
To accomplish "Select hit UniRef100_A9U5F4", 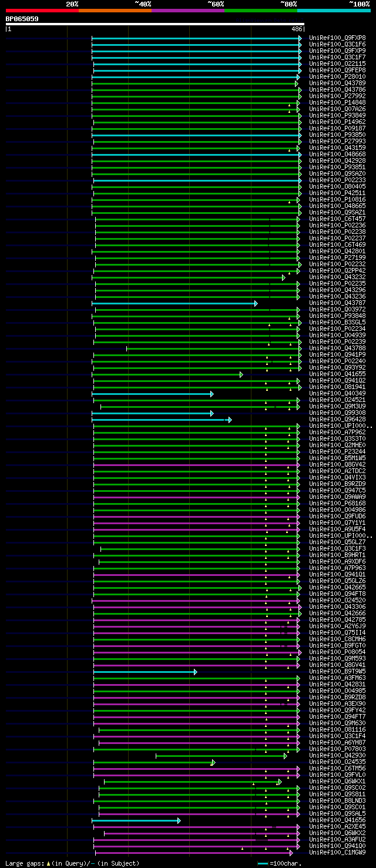I will click(x=337, y=529).
